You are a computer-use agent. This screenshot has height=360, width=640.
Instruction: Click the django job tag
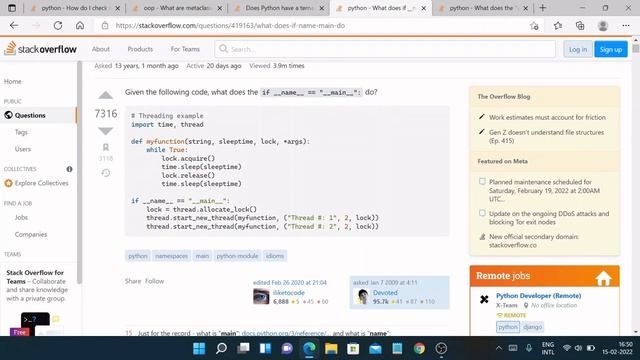[533, 327]
